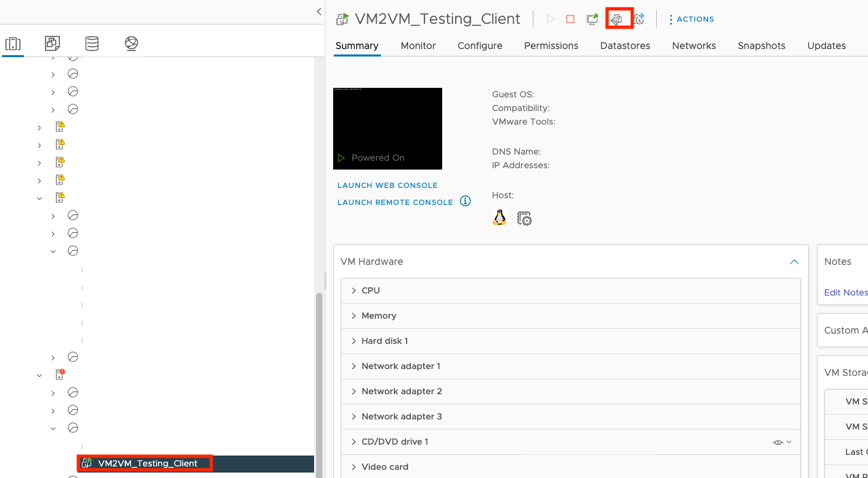Switch to the Snapshots tab
The width and height of the screenshot is (868, 478).
pos(761,46)
